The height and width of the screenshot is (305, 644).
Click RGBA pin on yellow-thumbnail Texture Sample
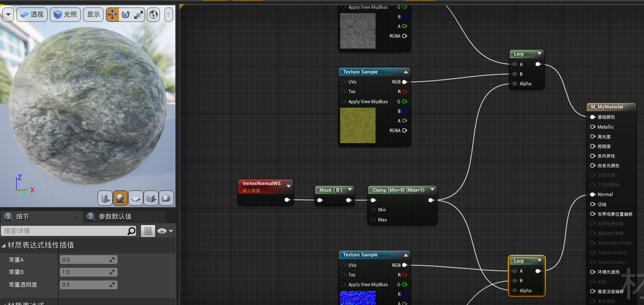[404, 130]
